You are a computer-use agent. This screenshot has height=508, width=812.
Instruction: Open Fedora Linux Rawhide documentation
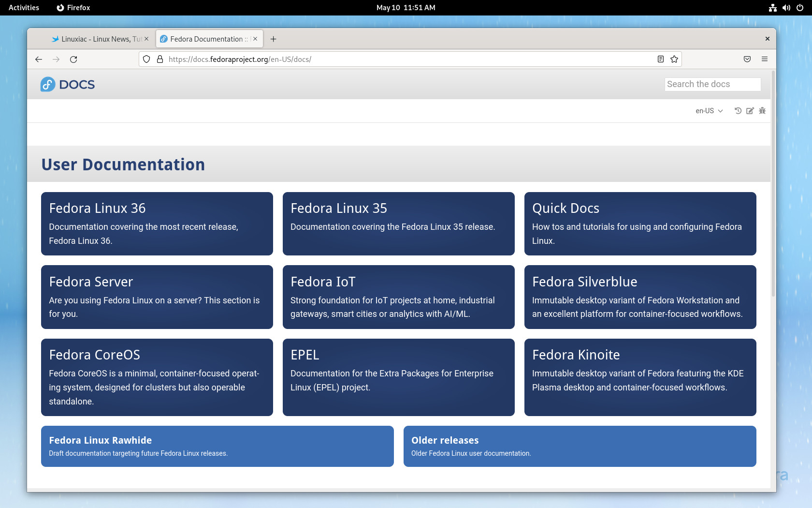point(217,446)
